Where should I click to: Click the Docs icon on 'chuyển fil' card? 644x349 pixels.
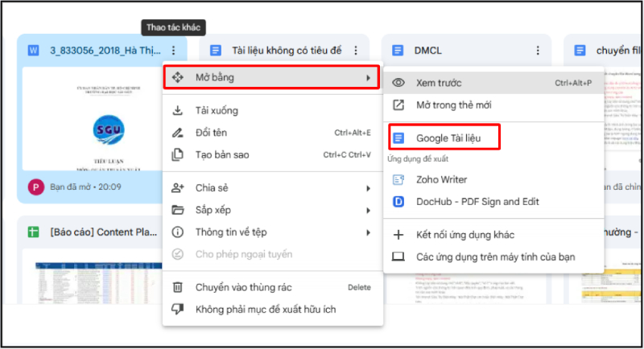tap(580, 51)
